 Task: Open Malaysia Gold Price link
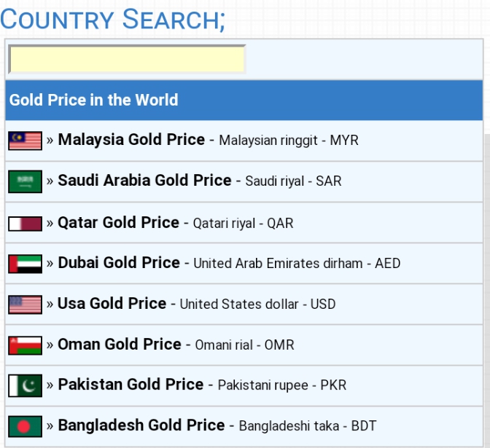[x=131, y=140]
